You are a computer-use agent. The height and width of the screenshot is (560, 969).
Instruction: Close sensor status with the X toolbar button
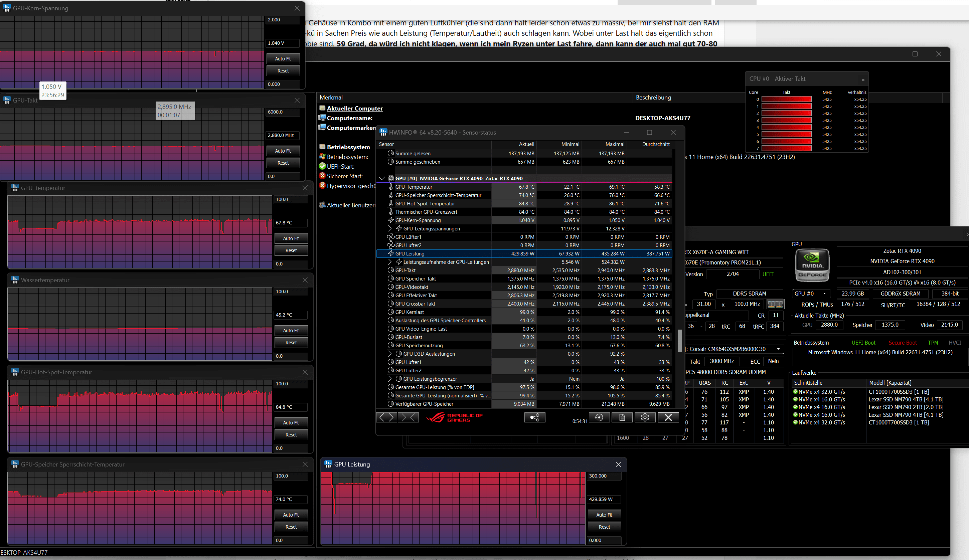[x=668, y=417]
